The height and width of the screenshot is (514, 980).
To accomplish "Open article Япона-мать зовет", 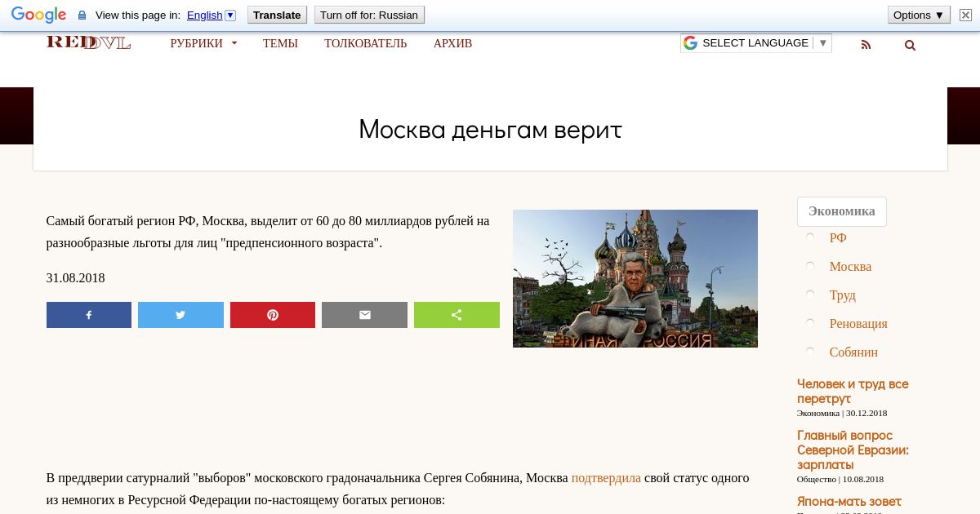I will coord(849,502).
